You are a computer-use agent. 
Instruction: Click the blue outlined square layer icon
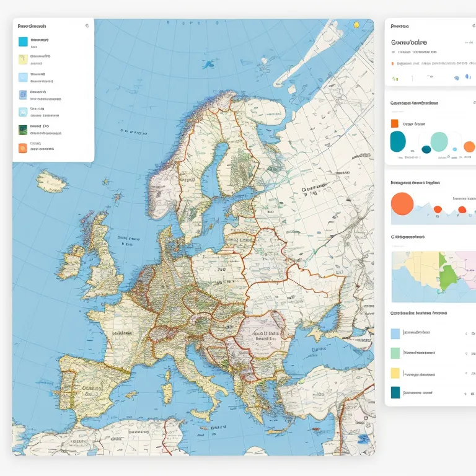click(23, 95)
